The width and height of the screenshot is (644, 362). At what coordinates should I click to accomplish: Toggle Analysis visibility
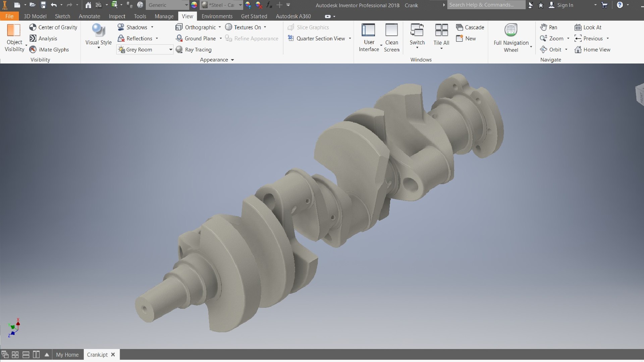pyautogui.click(x=43, y=39)
